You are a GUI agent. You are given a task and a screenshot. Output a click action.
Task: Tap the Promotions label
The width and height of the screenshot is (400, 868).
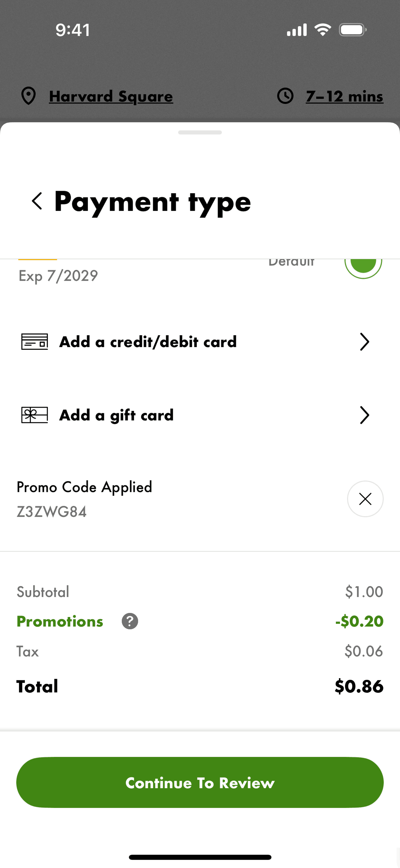[60, 621]
